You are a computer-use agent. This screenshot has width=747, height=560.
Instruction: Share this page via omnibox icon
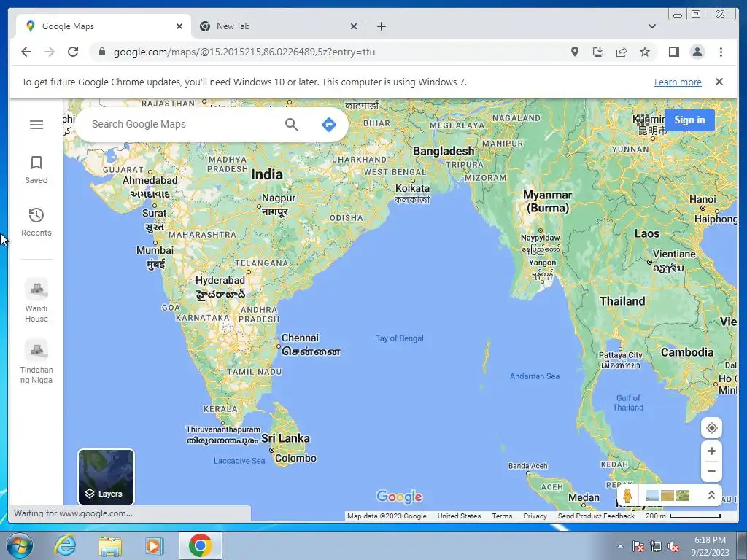pyautogui.click(x=622, y=52)
